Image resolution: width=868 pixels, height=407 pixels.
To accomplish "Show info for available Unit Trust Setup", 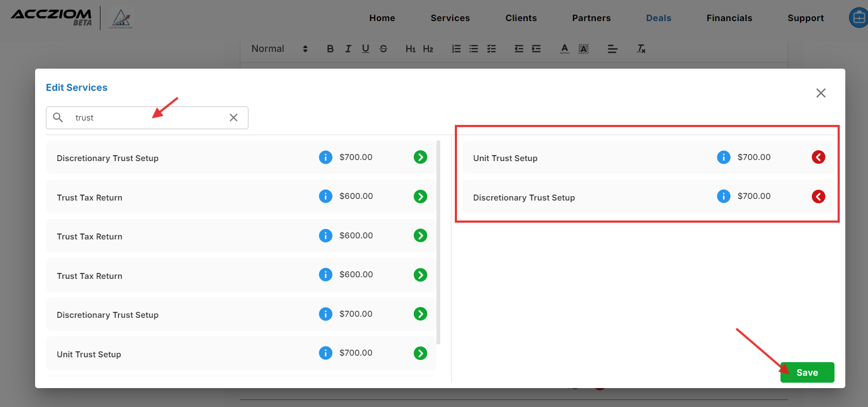I will click(x=325, y=353).
